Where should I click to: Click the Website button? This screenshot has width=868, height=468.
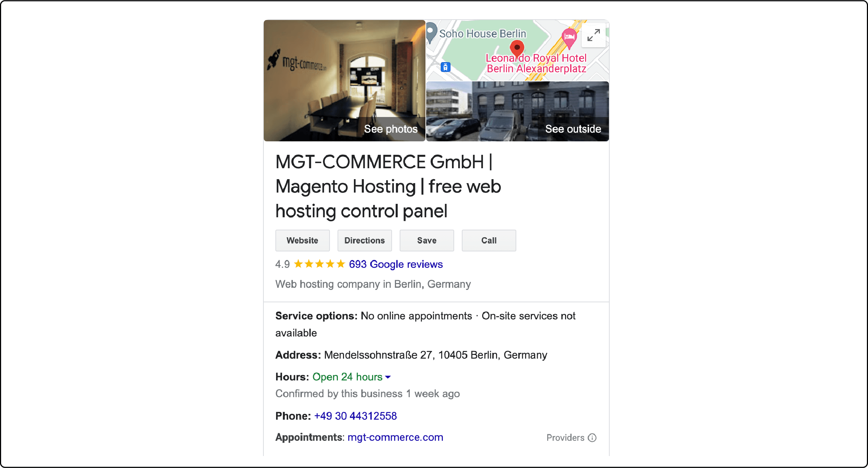(301, 240)
